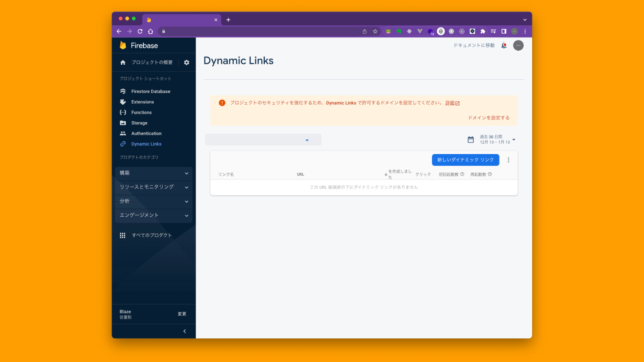This screenshot has width=644, height=362.
Task: Open the project overview home icon
Action: [123, 62]
